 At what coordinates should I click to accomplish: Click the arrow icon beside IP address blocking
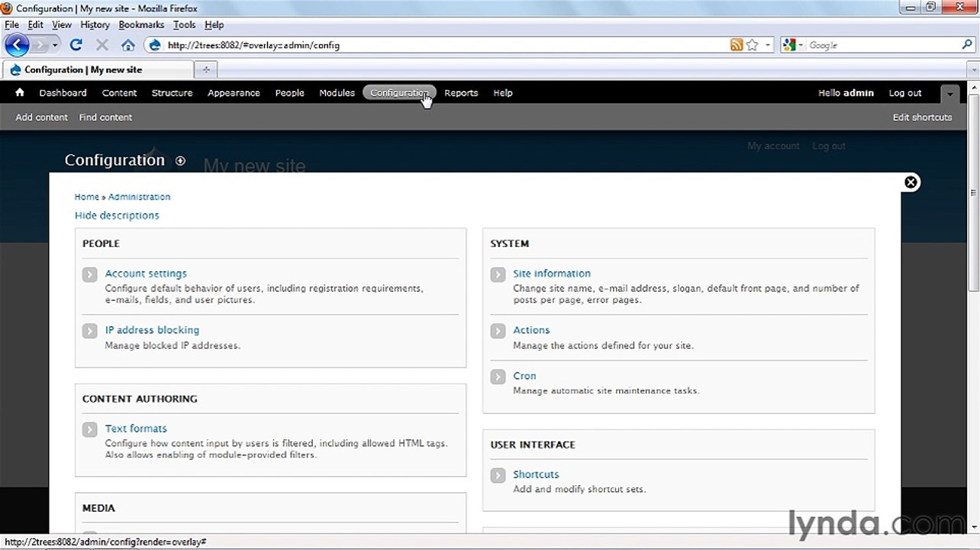(90, 331)
